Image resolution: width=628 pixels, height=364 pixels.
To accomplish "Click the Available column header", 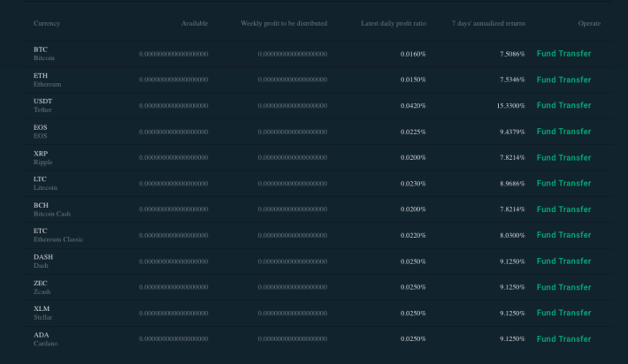I will (195, 23).
